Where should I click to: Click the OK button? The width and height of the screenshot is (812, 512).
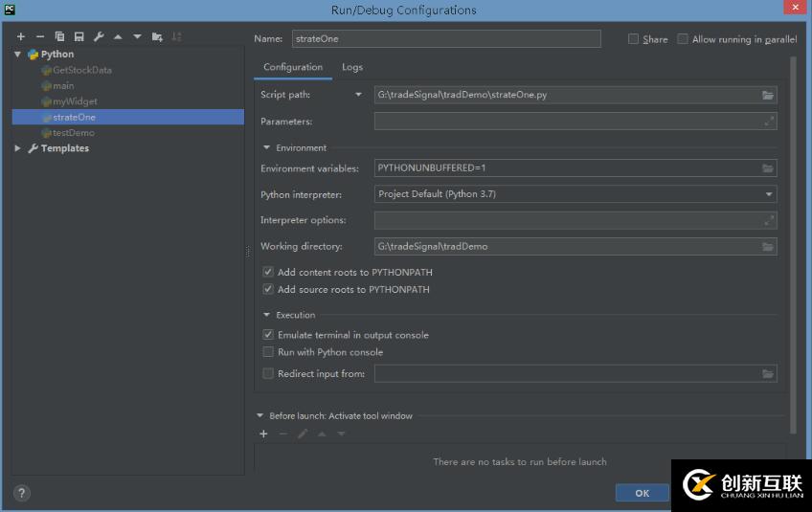[642, 493]
